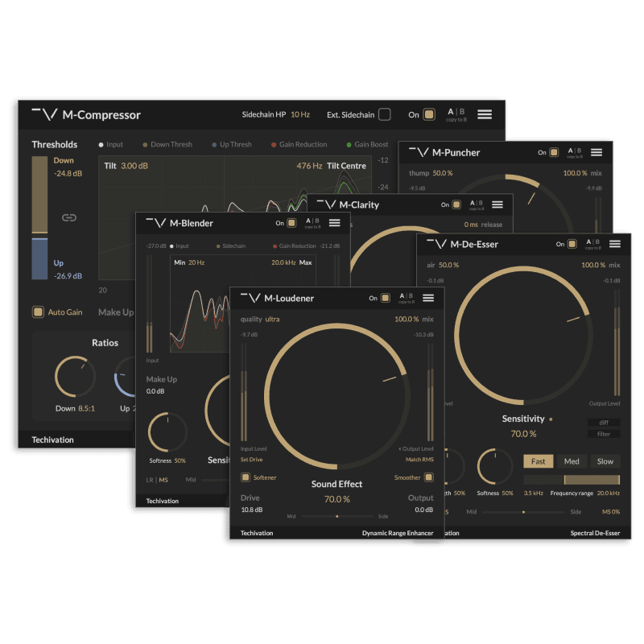Adjust the M-De-Esser Frequency range slider
This screenshot has width=644, height=644.
pos(572,480)
